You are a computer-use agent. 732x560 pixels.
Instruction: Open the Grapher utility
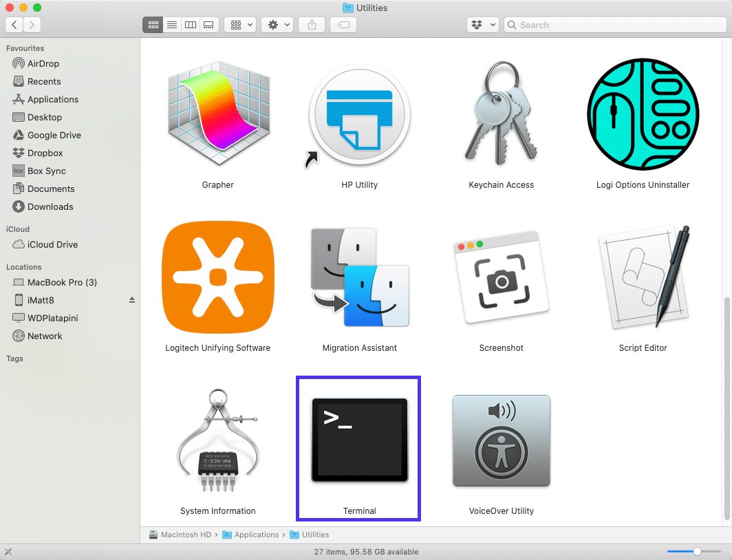(x=217, y=114)
